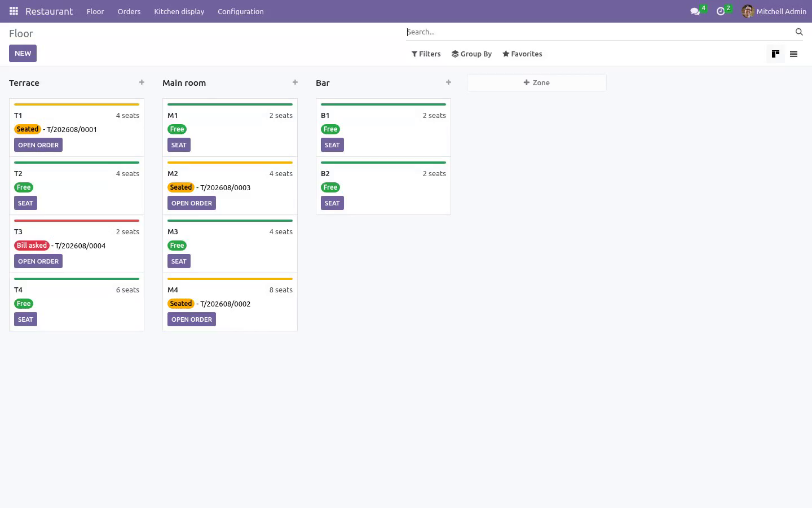Add a table in Terrace column
Image resolution: width=812 pixels, height=508 pixels.
[x=142, y=82]
